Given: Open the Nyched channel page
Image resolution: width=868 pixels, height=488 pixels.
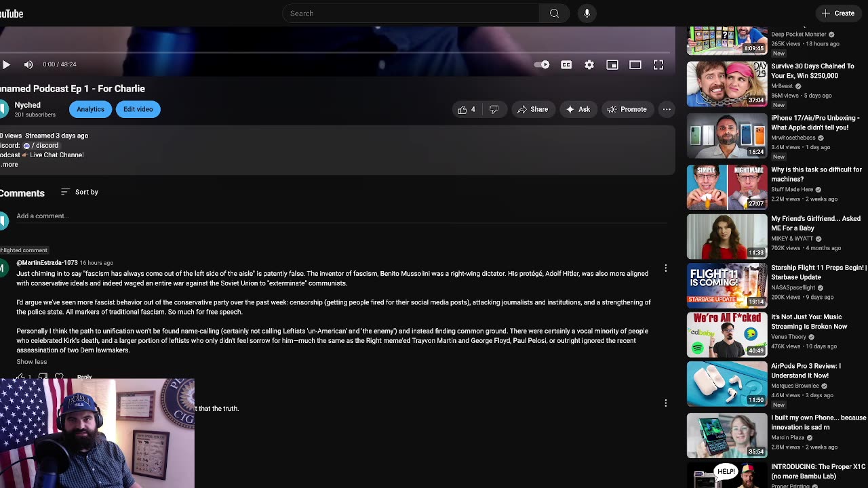Looking at the screenshot, I should (27, 105).
